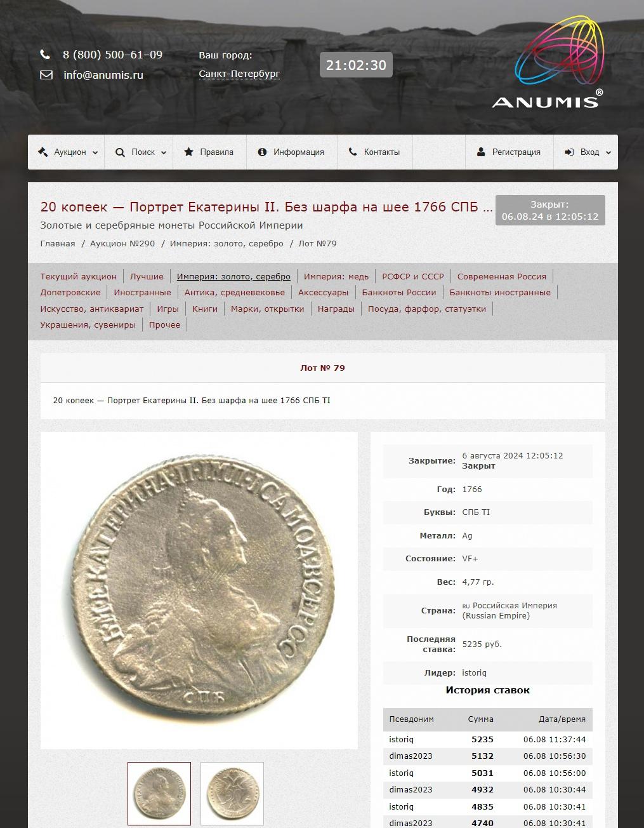Click the large coin portrait image
The width and height of the screenshot is (644, 828).
199,591
